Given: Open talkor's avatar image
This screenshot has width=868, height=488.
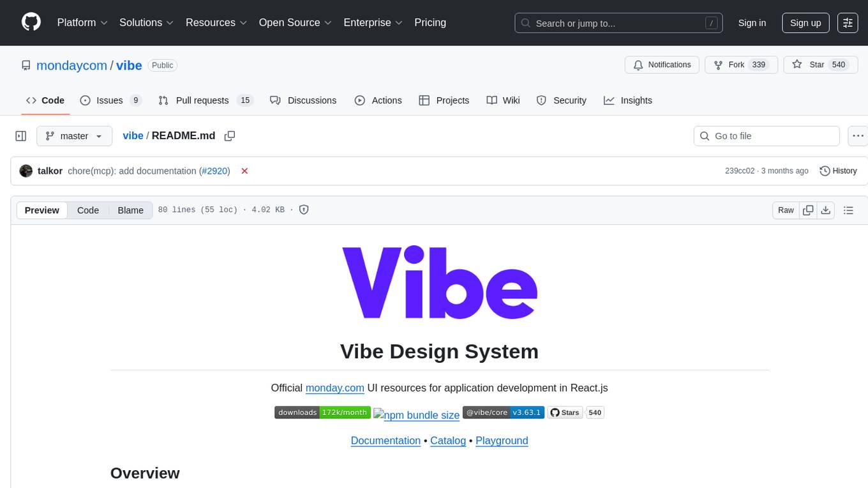Looking at the screenshot, I should click(x=26, y=171).
